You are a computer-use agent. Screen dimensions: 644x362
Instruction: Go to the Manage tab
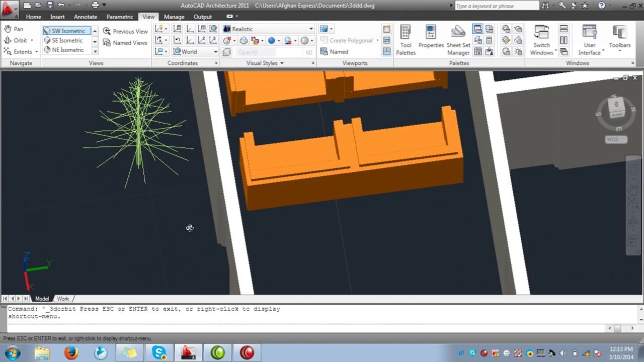pyautogui.click(x=174, y=17)
